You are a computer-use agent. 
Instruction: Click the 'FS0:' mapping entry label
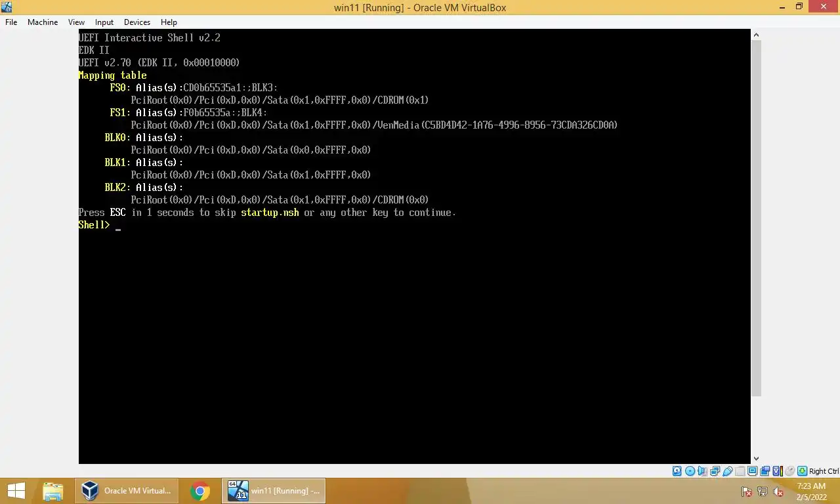click(x=120, y=88)
